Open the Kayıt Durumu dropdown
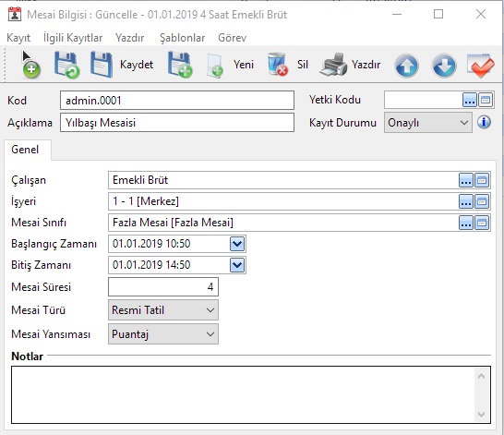The height and width of the screenshot is (435, 504). point(427,123)
